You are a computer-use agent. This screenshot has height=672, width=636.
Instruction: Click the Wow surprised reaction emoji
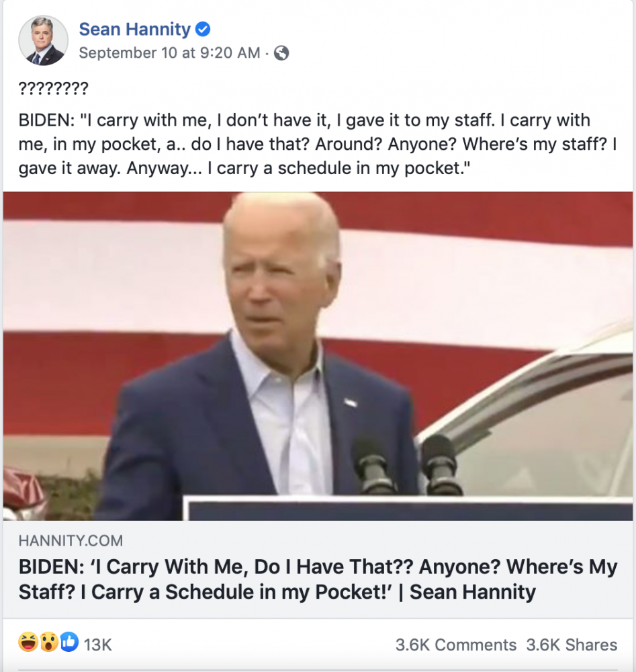click(x=48, y=643)
